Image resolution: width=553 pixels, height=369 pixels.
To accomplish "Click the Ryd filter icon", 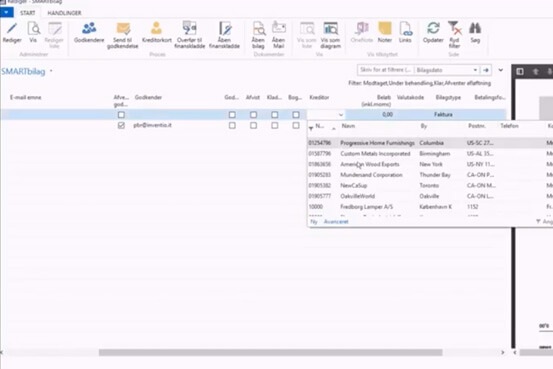I will [x=454, y=28].
